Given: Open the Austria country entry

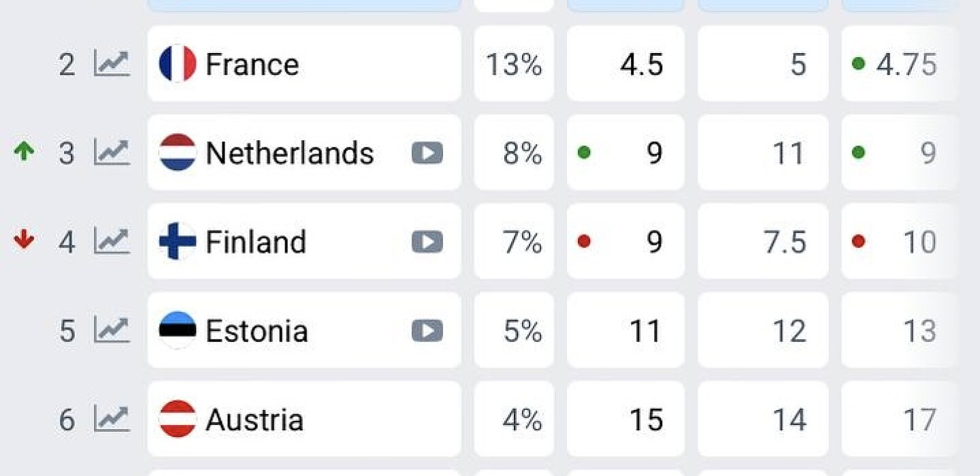Looking at the screenshot, I should click(304, 419).
